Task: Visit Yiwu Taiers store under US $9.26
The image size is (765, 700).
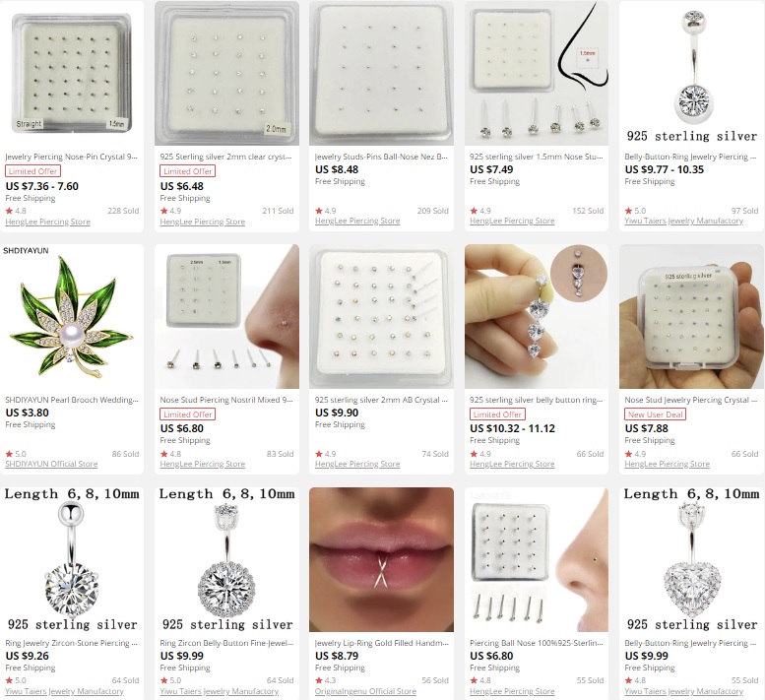Action: tap(64, 691)
